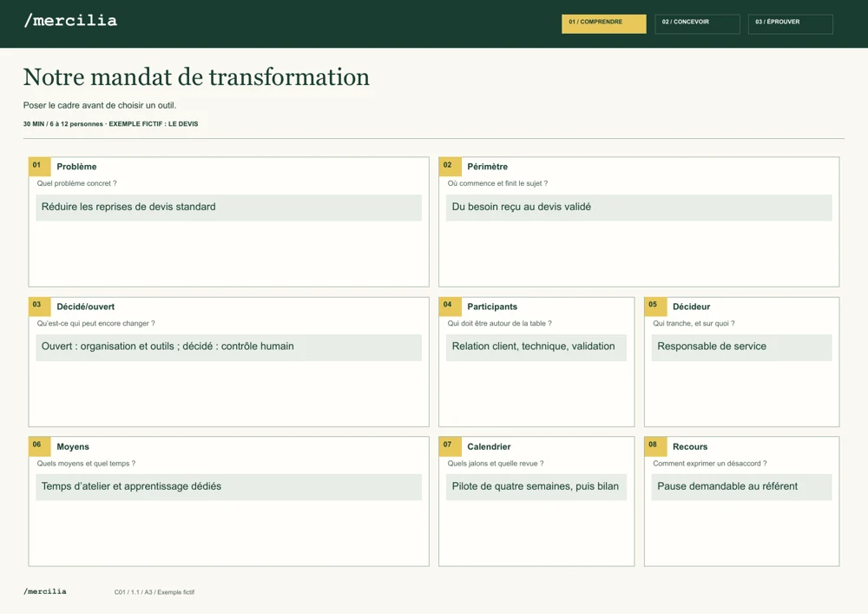Viewport: 868px width, 614px height.
Task: Click the question 'Qui tranche, et sur quoi ?'
Action: 694,323
